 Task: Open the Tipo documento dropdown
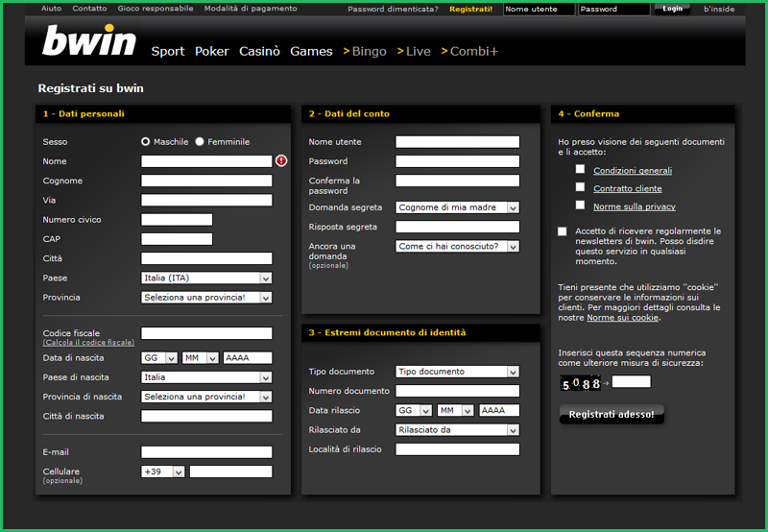coord(458,372)
